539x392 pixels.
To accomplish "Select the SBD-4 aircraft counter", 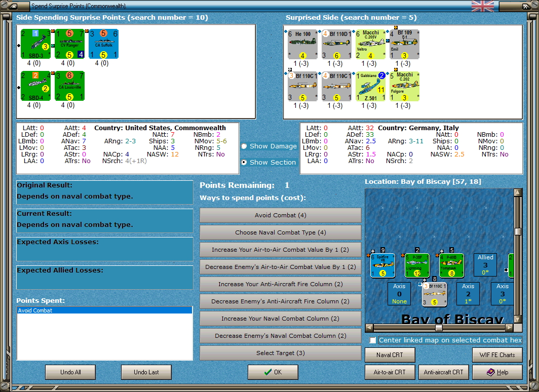I will pos(35,86).
